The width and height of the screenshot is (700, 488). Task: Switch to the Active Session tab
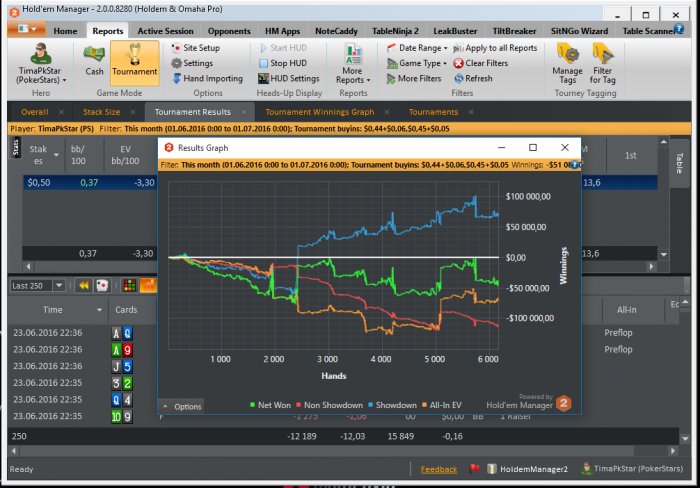[165, 31]
